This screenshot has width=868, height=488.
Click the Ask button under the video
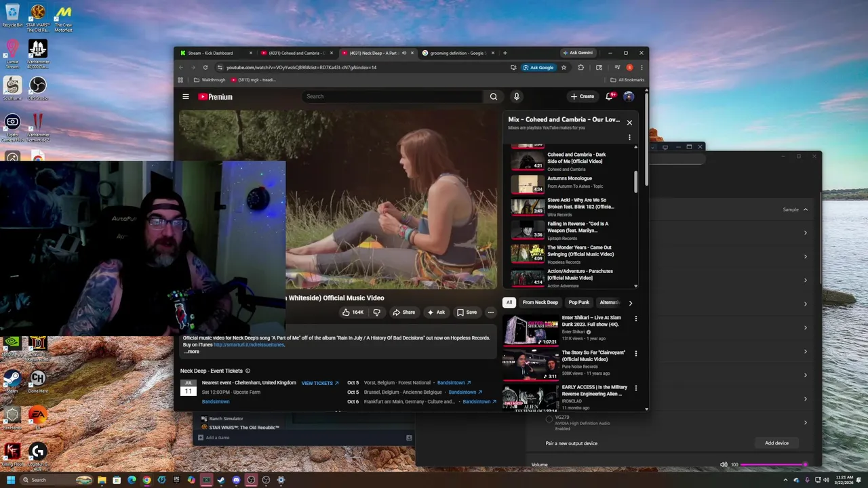pyautogui.click(x=436, y=312)
